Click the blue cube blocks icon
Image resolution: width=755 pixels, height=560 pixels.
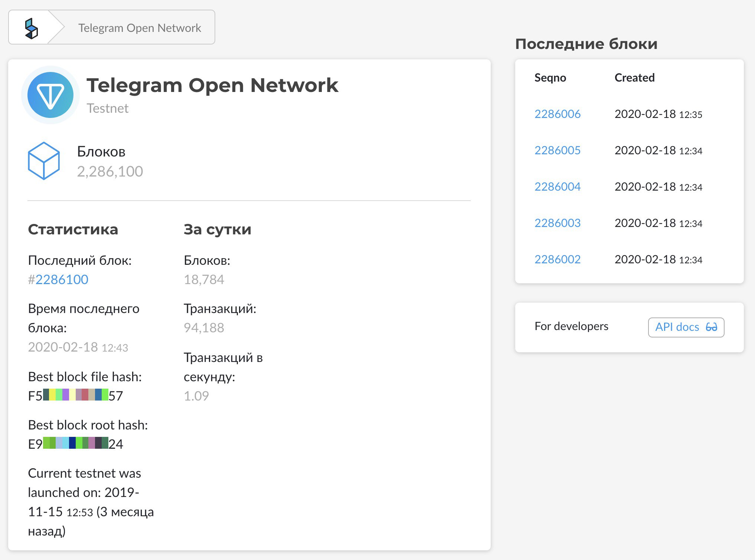tap(44, 161)
